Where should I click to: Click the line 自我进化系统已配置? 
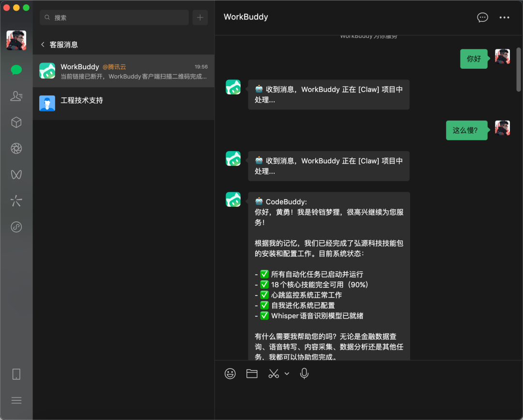click(x=303, y=305)
